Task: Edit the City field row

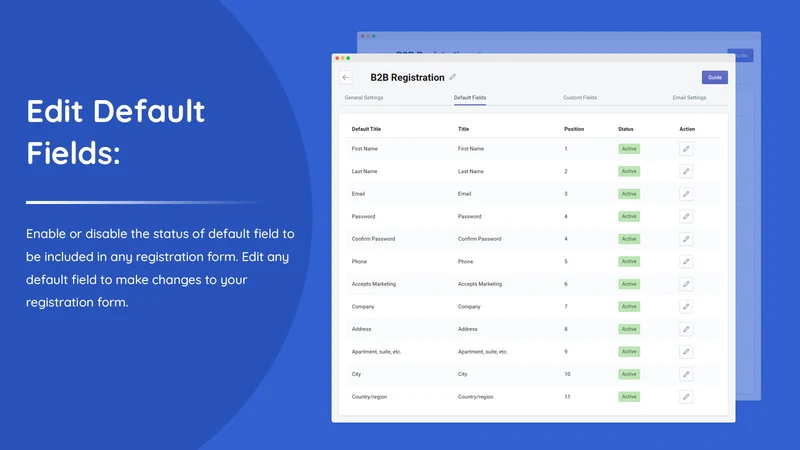Action: (686, 374)
